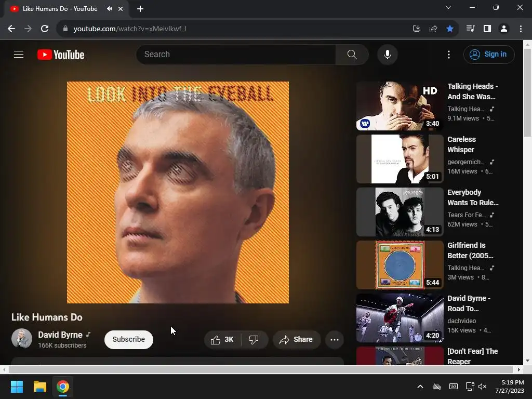This screenshot has width=532, height=399.
Task: Show hidden tray icons chevron
Action: pyautogui.click(x=420, y=387)
